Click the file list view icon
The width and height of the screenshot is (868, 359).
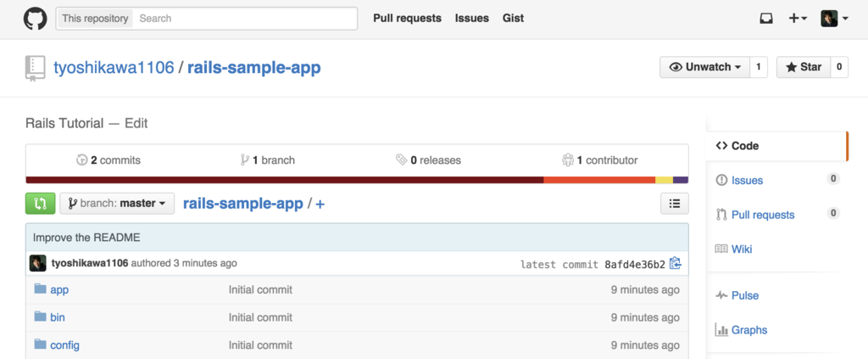pyautogui.click(x=674, y=204)
